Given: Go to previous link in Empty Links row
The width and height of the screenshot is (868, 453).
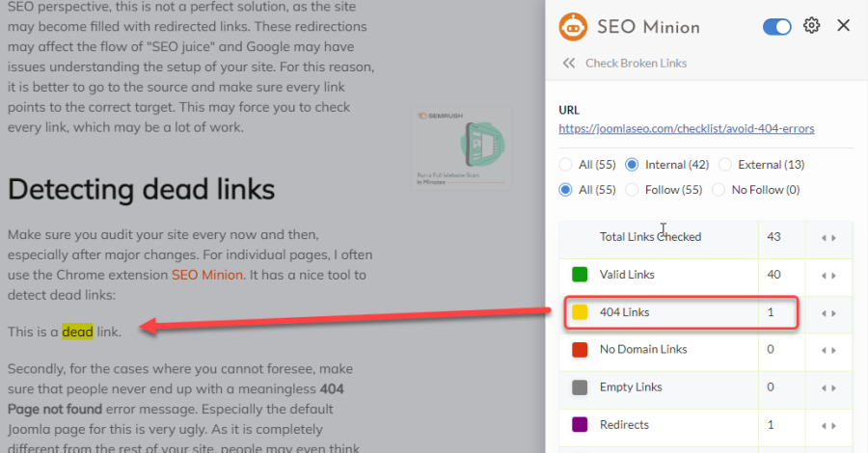Looking at the screenshot, I should (x=824, y=388).
